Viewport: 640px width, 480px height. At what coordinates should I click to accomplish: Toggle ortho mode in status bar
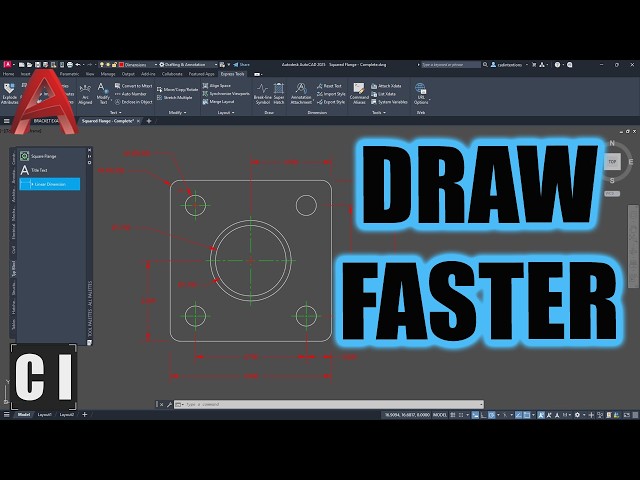click(x=484, y=415)
